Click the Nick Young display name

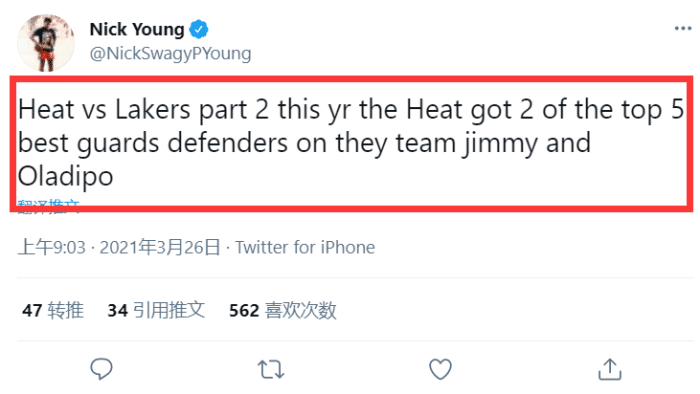137,29
